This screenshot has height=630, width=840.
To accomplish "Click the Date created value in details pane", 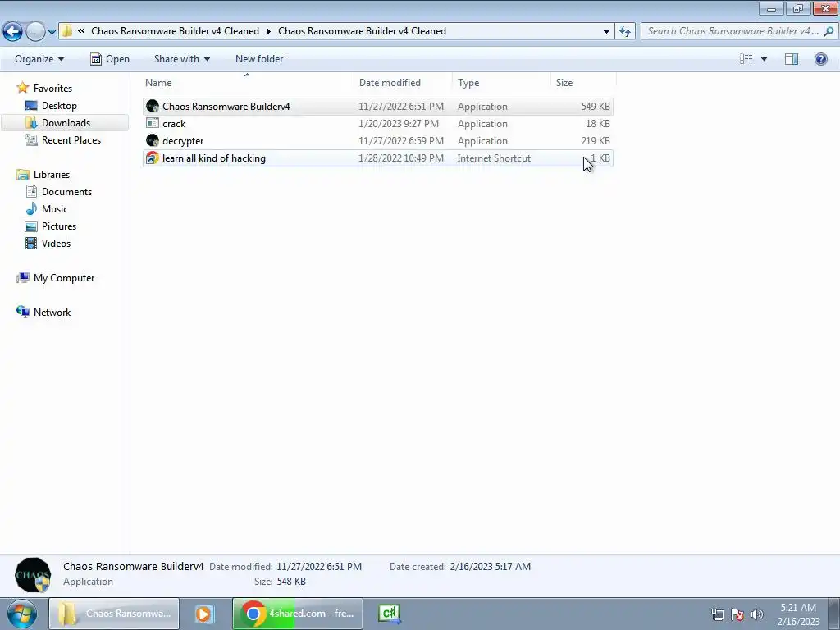I will click(x=491, y=566).
